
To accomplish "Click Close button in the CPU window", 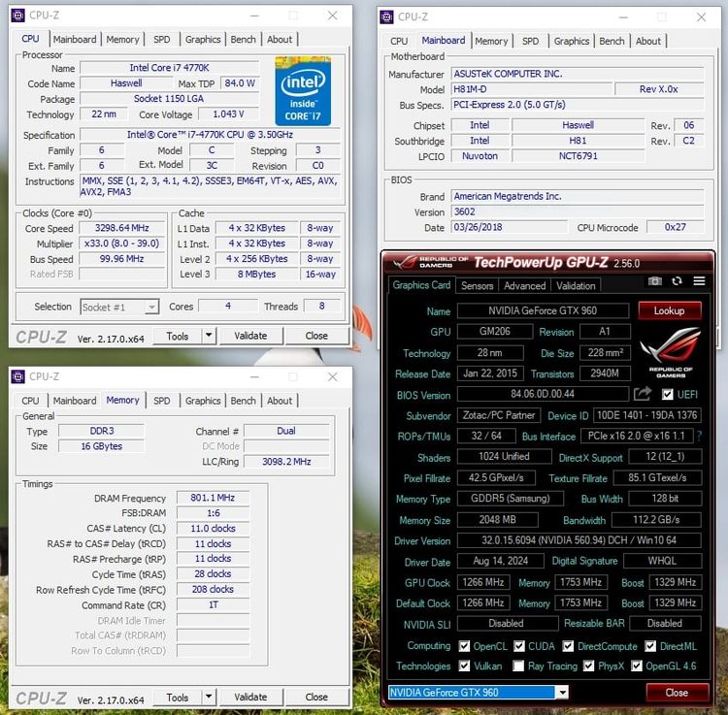I will pos(316,336).
